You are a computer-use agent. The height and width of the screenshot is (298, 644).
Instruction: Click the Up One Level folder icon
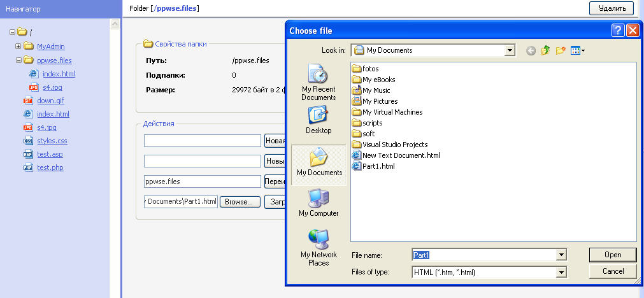coord(545,51)
